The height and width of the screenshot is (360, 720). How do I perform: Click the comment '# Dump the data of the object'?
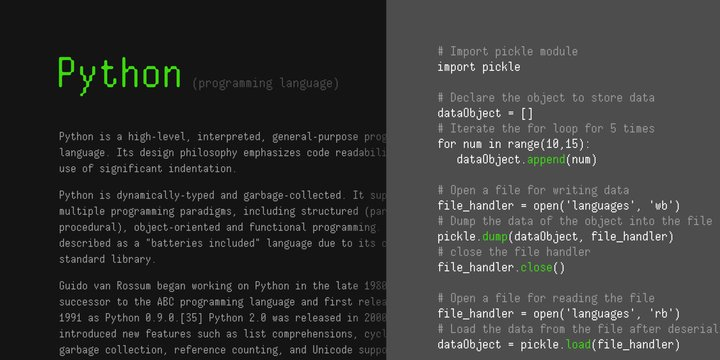point(575,221)
